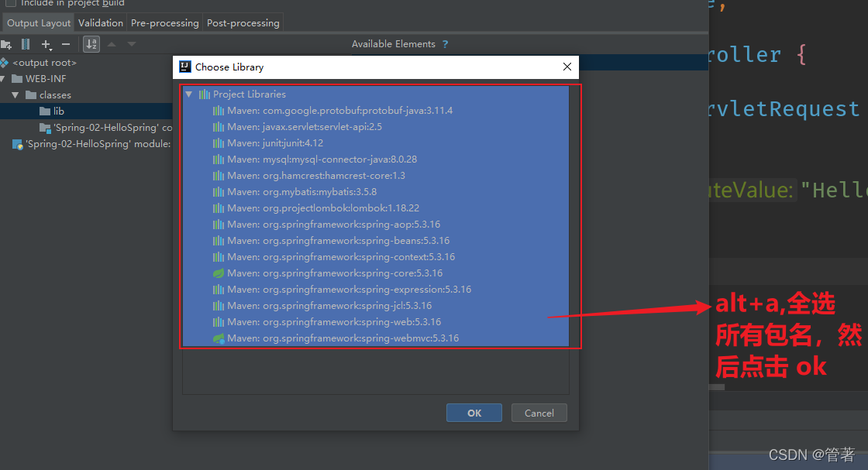Open the Post-processing tab
The width and height of the screenshot is (868, 470).
click(243, 23)
